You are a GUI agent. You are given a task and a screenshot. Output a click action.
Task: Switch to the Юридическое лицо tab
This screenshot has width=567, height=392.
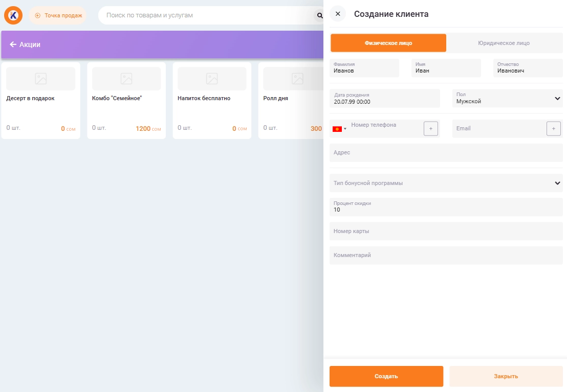point(504,43)
